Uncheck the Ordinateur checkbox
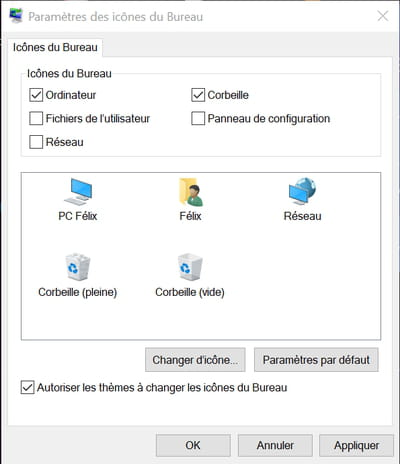 (x=36, y=95)
